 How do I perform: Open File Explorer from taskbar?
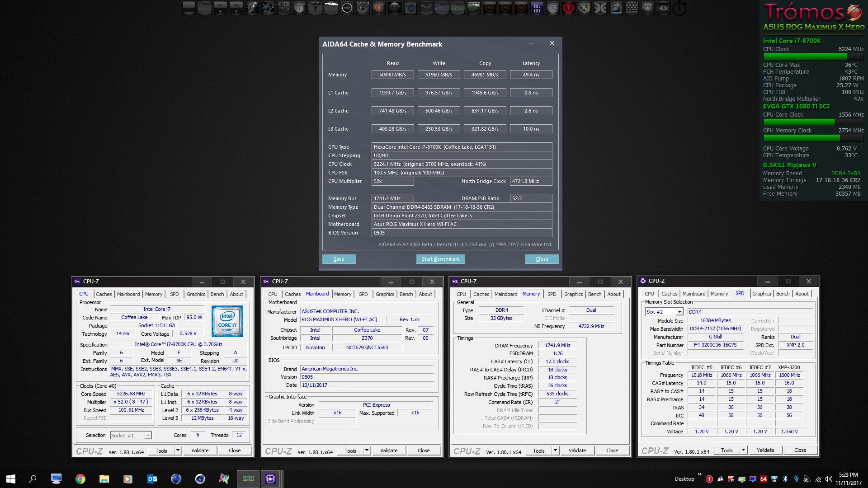(x=104, y=479)
